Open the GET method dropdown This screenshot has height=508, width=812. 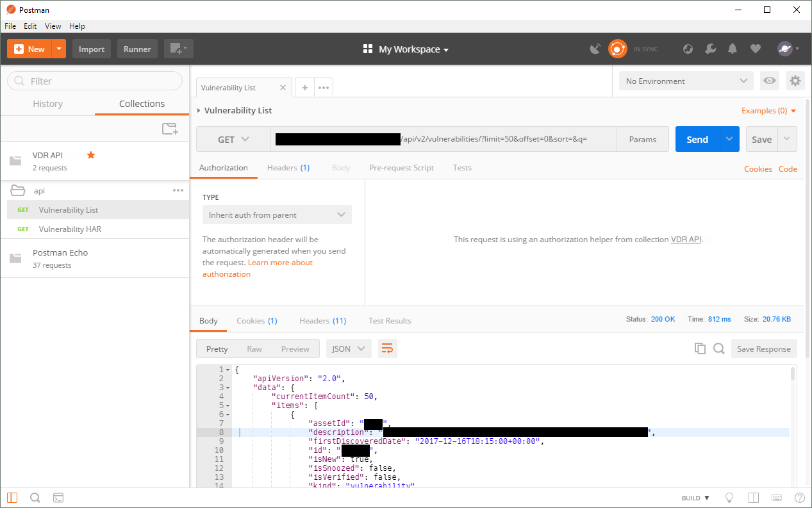tap(234, 139)
